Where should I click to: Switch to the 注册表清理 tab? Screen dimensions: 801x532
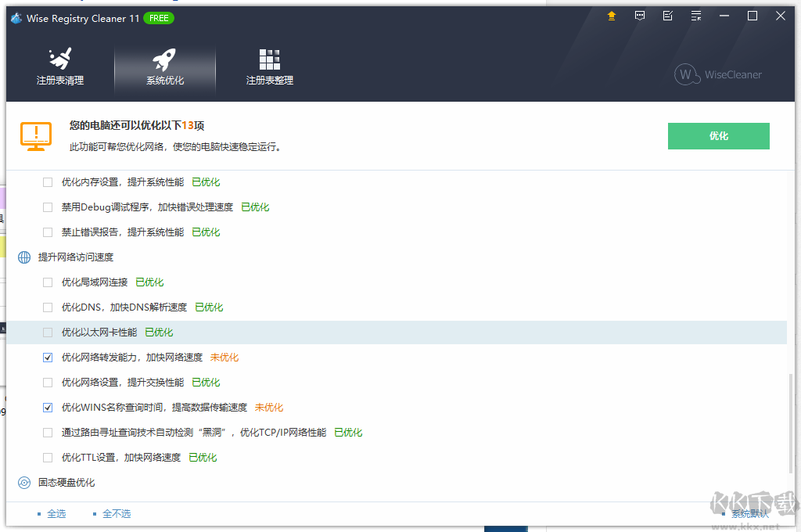tap(59, 66)
